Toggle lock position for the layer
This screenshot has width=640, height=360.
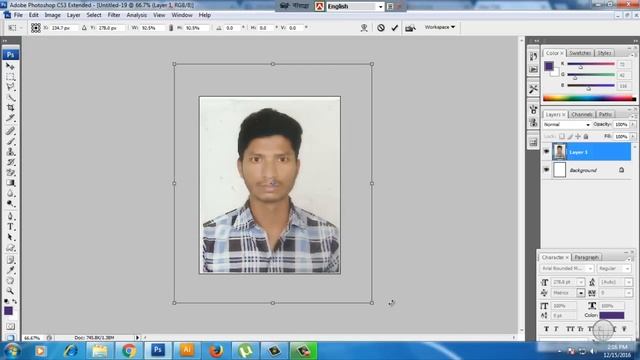578,136
